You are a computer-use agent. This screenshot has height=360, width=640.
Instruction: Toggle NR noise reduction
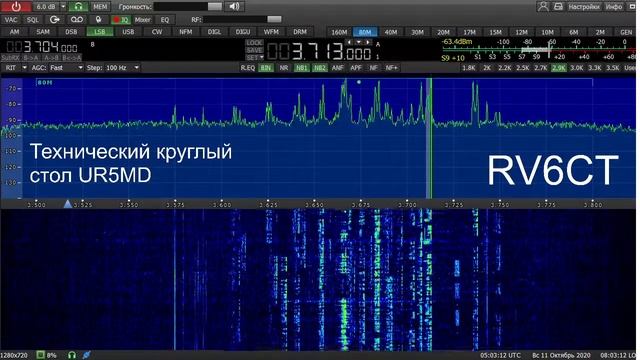pos(284,68)
